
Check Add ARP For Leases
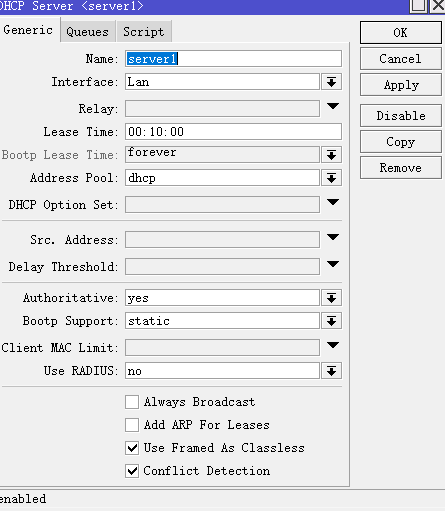click(132, 425)
